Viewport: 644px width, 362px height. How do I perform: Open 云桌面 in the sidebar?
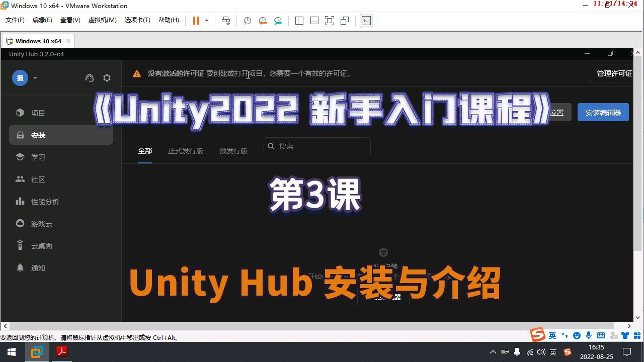(61, 245)
